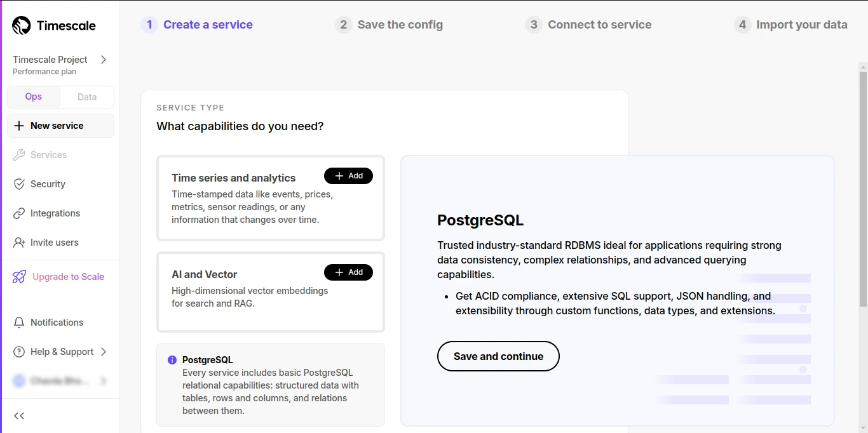Viewport: 868px width, 433px height.
Task: Click Save and continue button
Action: pyautogui.click(x=498, y=356)
